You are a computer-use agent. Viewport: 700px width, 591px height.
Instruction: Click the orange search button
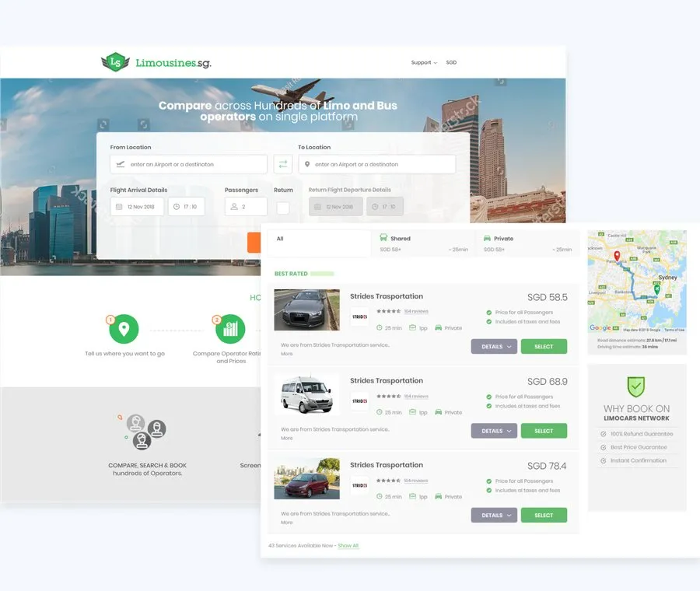point(254,243)
